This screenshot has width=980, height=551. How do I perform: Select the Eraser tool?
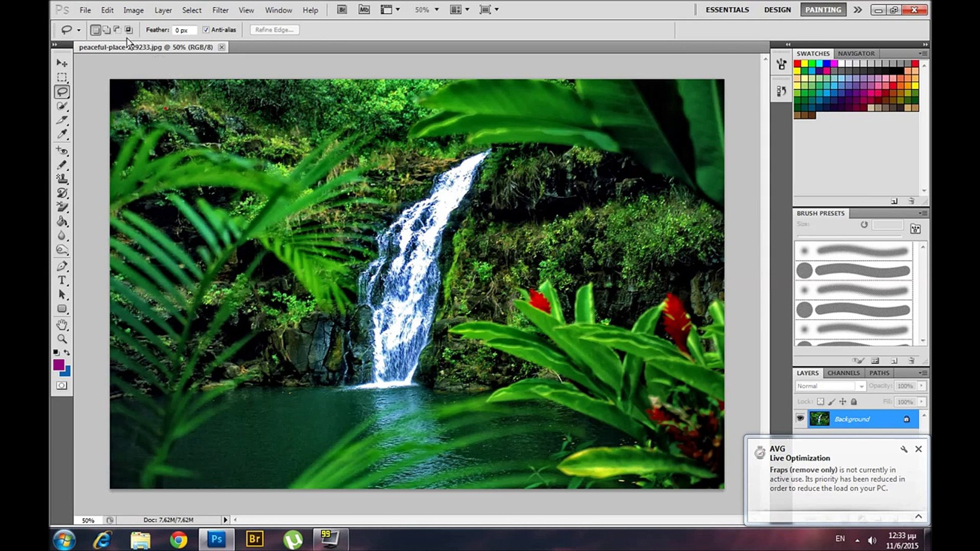coord(62,207)
